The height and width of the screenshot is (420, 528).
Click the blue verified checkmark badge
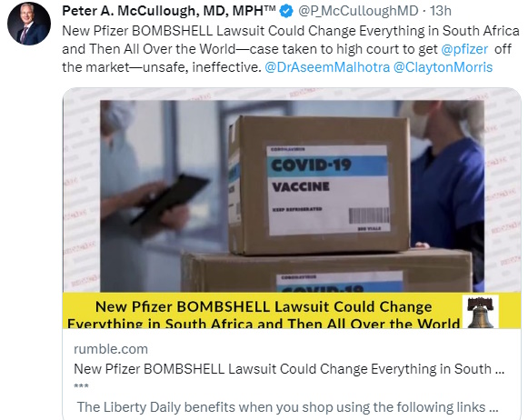(286, 11)
